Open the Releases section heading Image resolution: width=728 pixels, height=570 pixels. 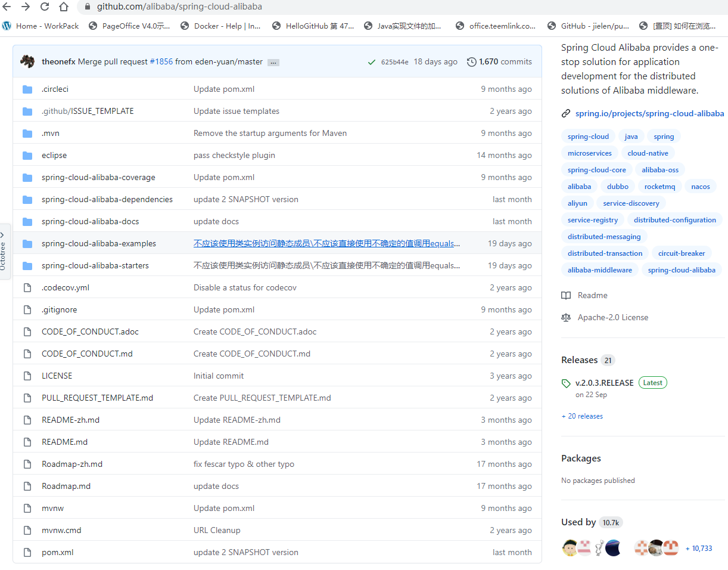(579, 360)
